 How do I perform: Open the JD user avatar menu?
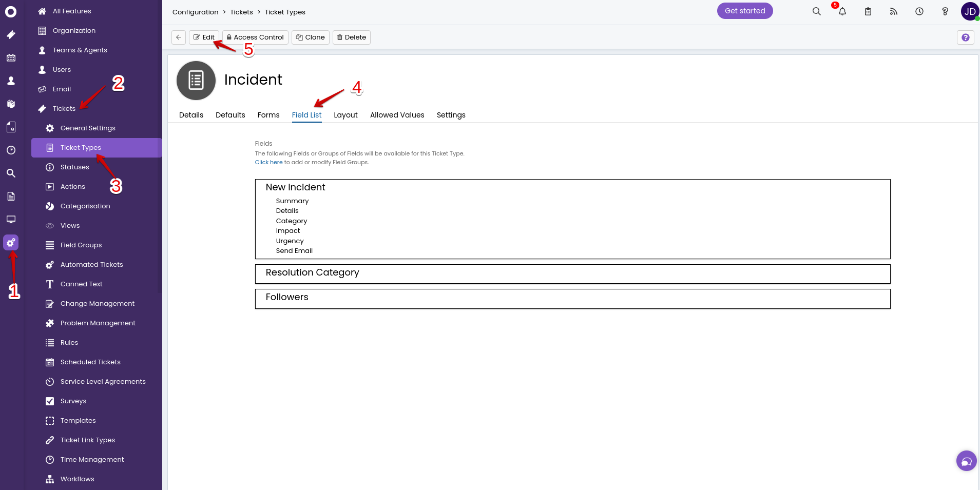(x=969, y=11)
